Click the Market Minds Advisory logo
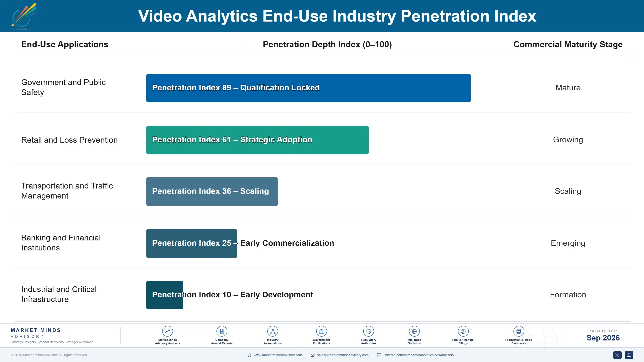This screenshot has width=644, height=362. tap(23, 16)
